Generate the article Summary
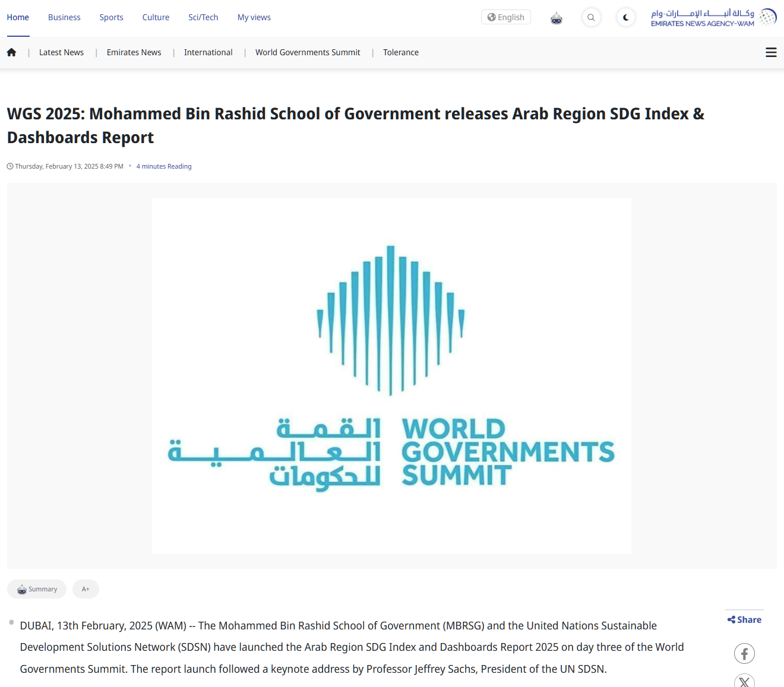This screenshot has width=784, height=687. (x=37, y=589)
